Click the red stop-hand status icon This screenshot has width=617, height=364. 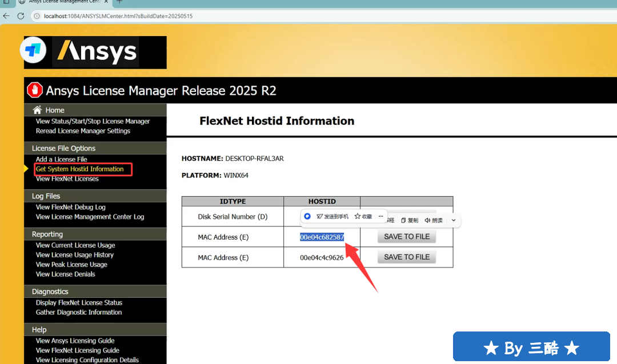(x=35, y=90)
